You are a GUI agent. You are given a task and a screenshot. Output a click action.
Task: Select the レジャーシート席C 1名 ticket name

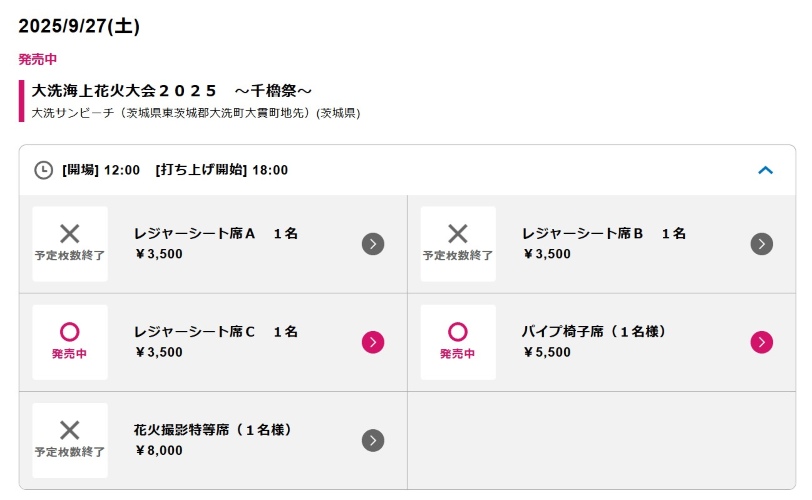216,332
